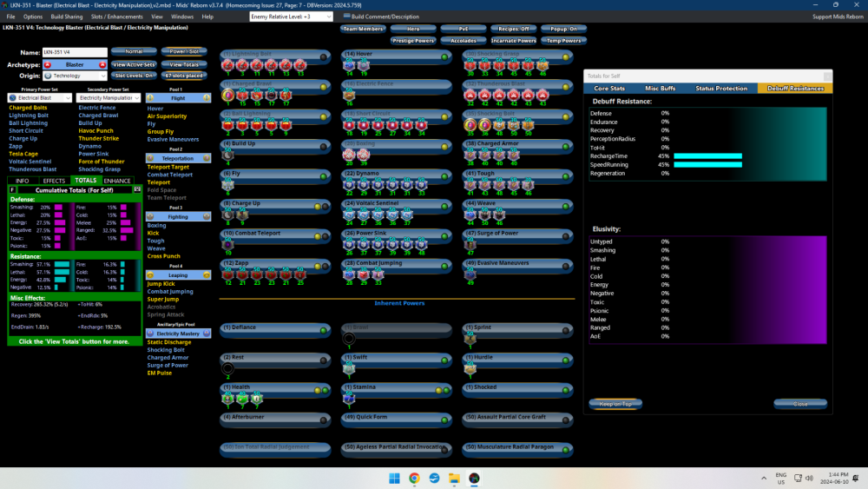Screen dimensions: 868x489
Task: Click the build Name input field
Action: [x=75, y=52]
